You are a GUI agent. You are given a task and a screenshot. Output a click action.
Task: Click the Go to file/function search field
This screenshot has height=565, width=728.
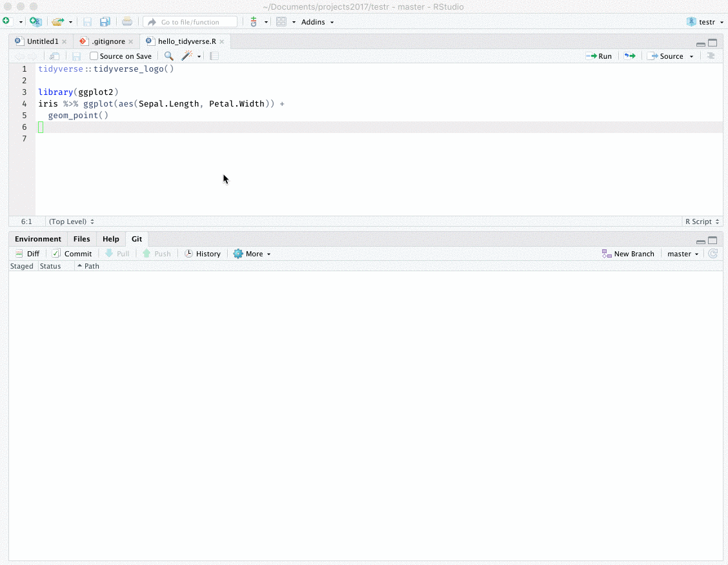point(190,21)
